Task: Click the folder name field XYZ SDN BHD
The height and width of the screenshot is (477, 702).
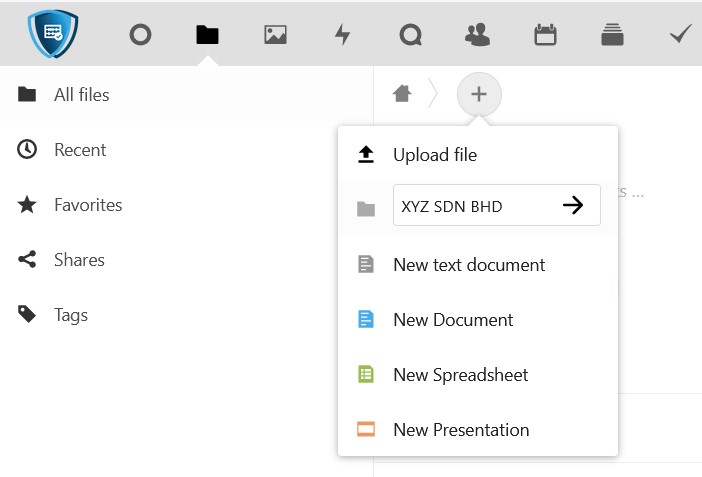Action: 472,206
